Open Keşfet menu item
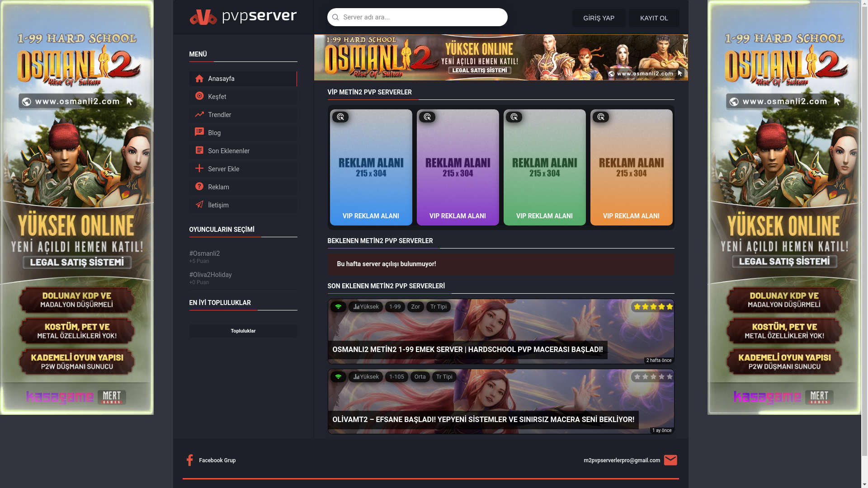The width and height of the screenshot is (868, 488). 243,97
